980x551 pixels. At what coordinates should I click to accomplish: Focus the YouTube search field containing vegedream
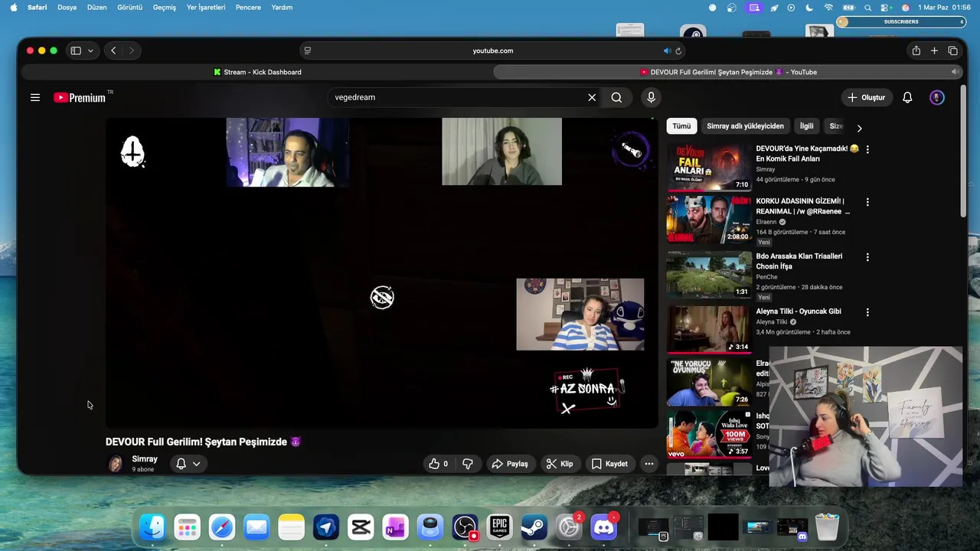click(459, 97)
